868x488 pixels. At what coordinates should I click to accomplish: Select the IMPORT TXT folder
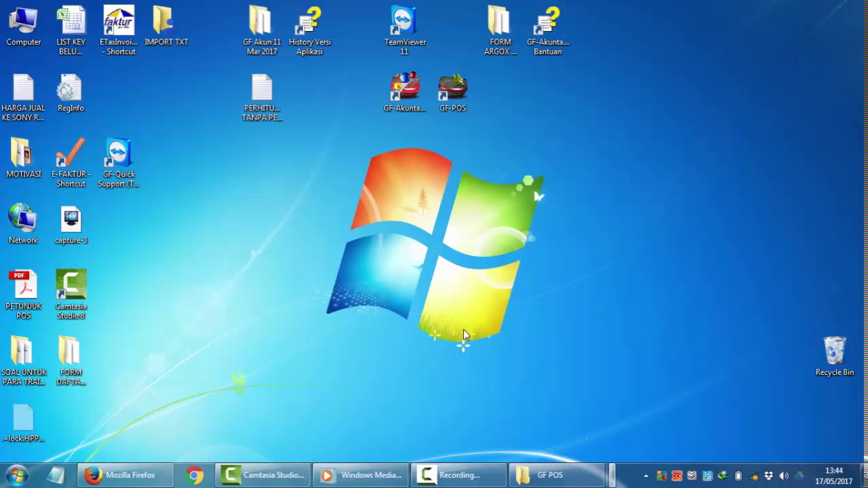pos(166,27)
